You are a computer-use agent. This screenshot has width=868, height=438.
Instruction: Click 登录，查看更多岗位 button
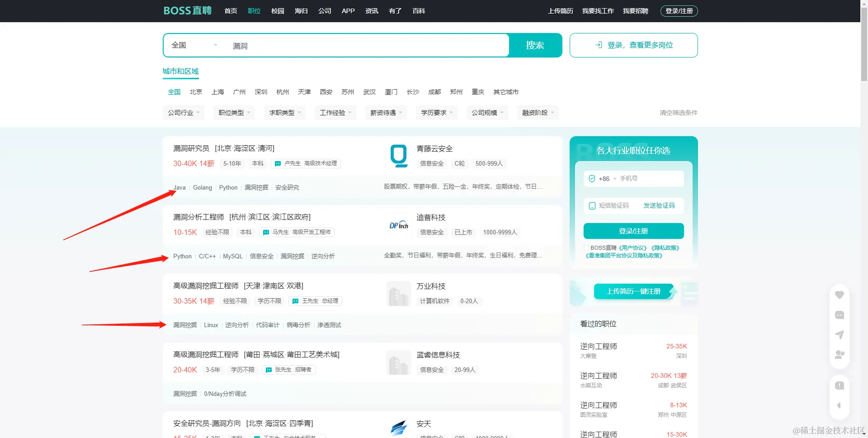tap(633, 45)
